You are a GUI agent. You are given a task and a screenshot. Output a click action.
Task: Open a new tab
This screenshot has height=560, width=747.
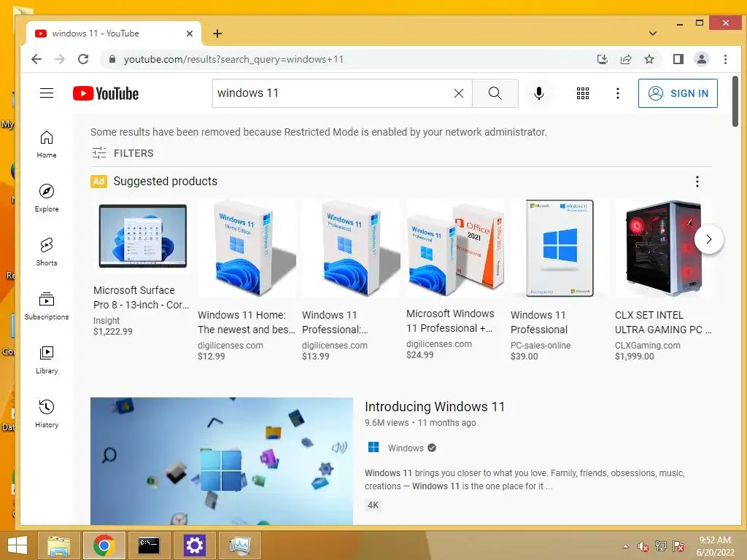tap(217, 34)
